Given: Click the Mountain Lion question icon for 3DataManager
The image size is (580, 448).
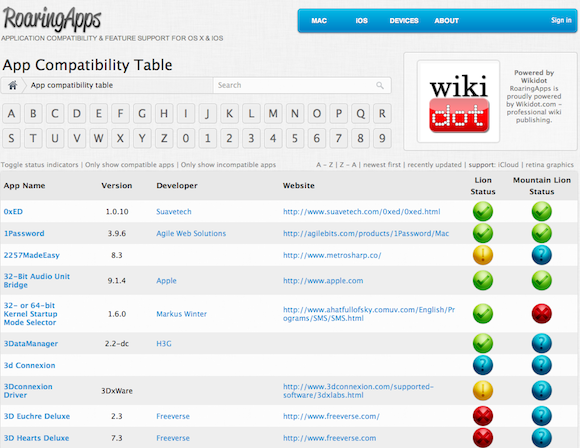Looking at the screenshot, I should [542, 343].
